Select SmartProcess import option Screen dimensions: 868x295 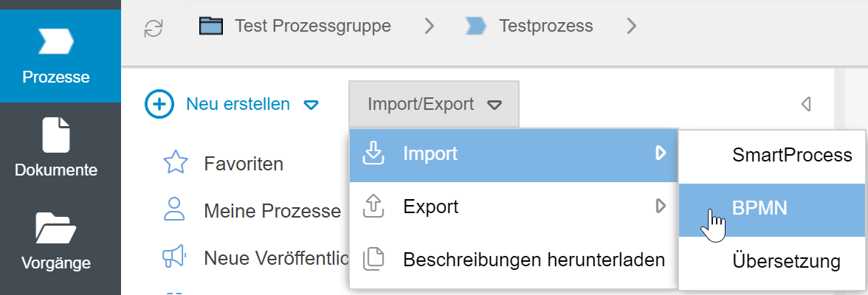tap(792, 155)
